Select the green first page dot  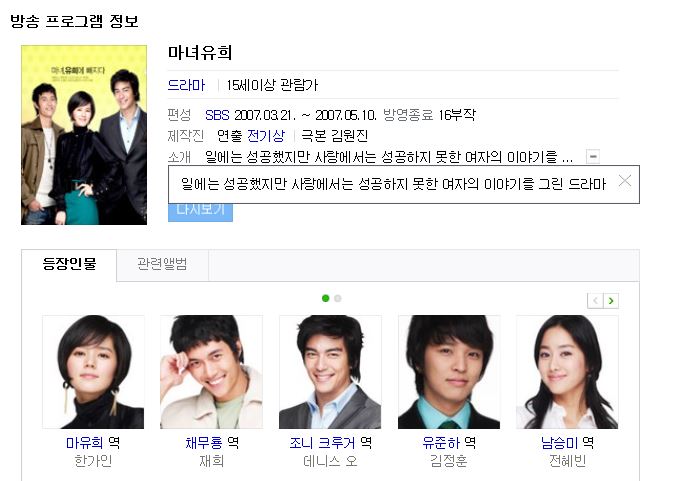pos(325,298)
